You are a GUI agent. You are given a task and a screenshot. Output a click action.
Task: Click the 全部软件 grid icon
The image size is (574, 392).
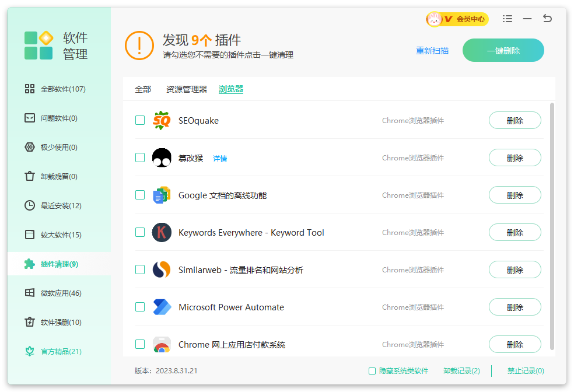pyautogui.click(x=30, y=89)
